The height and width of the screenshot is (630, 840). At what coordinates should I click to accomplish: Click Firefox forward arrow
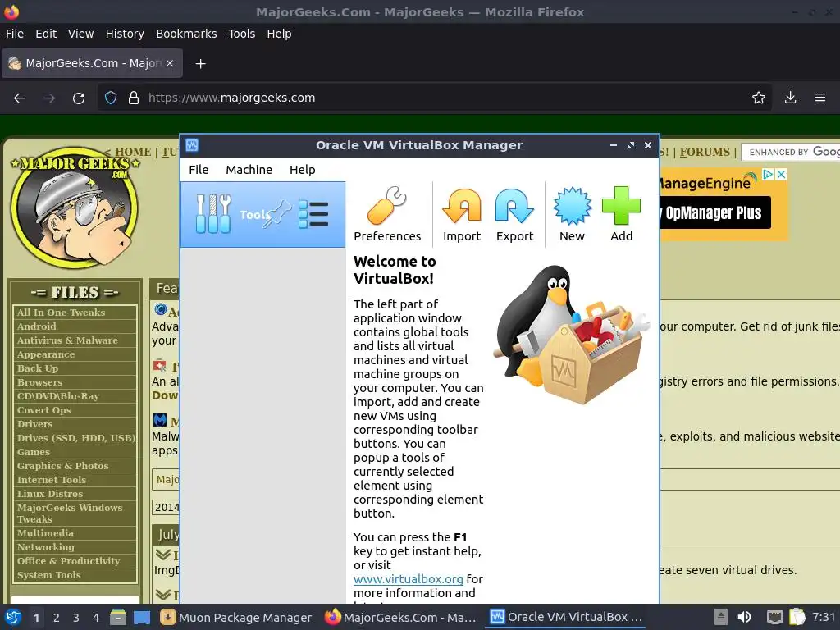pyautogui.click(x=49, y=98)
